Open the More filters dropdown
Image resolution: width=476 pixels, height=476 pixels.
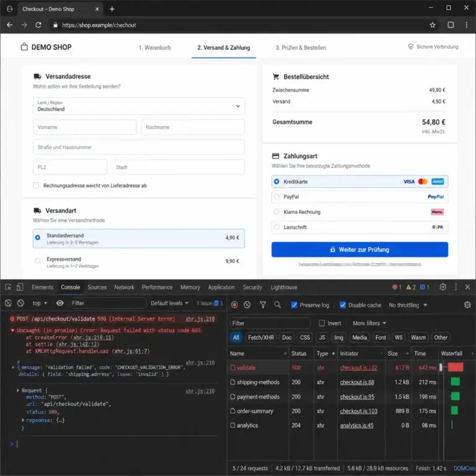(369, 324)
